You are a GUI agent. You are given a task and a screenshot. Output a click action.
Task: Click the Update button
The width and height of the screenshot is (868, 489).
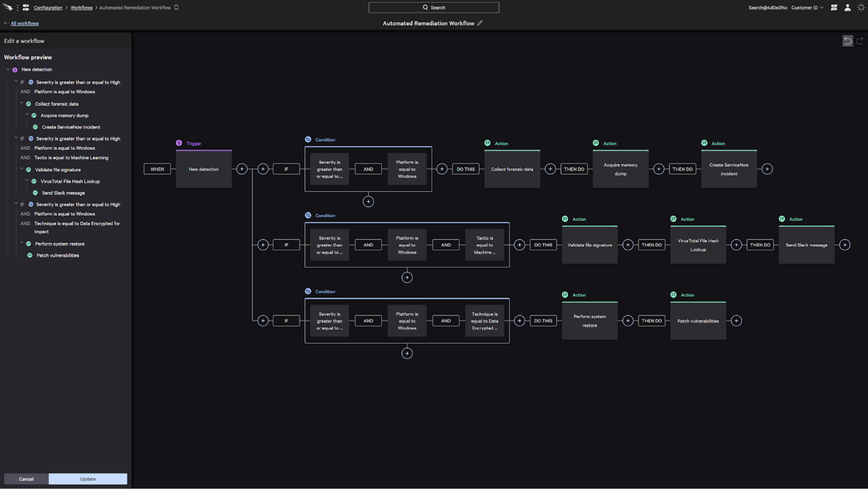click(88, 479)
